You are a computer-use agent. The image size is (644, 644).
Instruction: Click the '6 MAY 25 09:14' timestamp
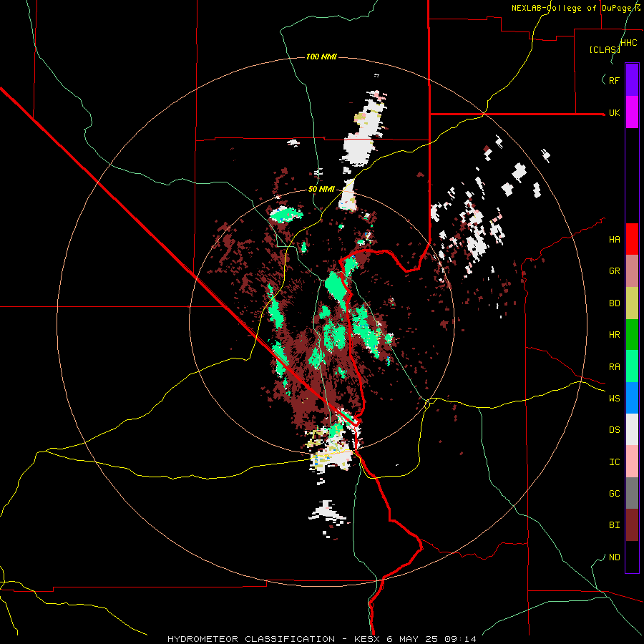[431, 639]
